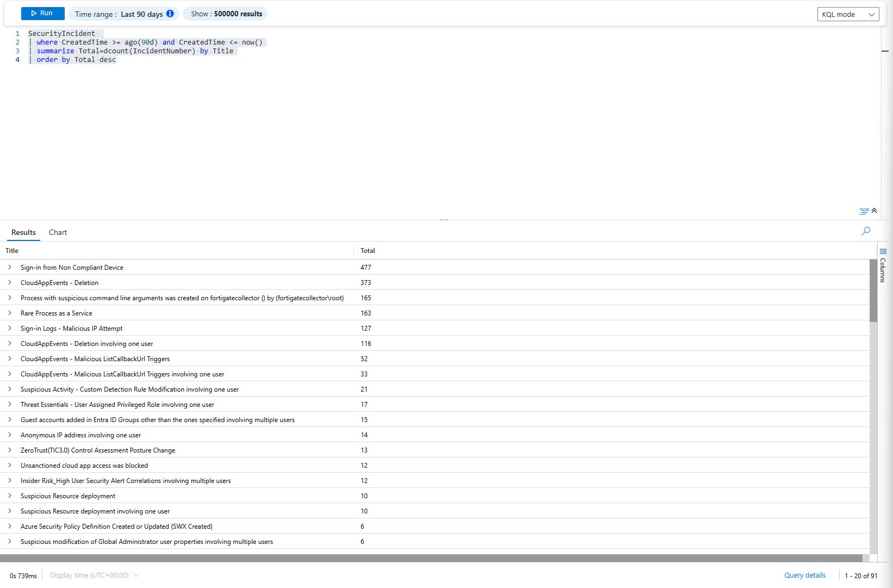Open the KQL mode dropdown
Screen dimensions: 893x588
coord(848,14)
